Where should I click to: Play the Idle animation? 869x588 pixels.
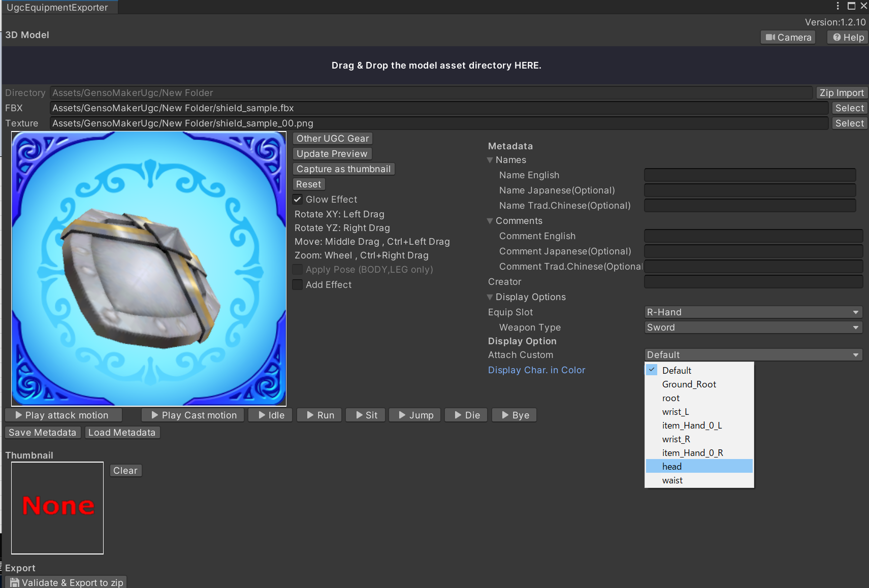(271, 415)
